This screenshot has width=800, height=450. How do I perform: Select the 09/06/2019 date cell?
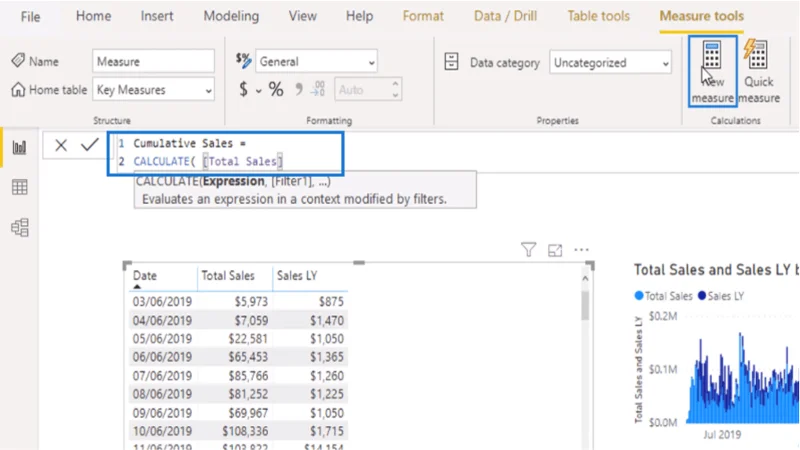(x=162, y=413)
